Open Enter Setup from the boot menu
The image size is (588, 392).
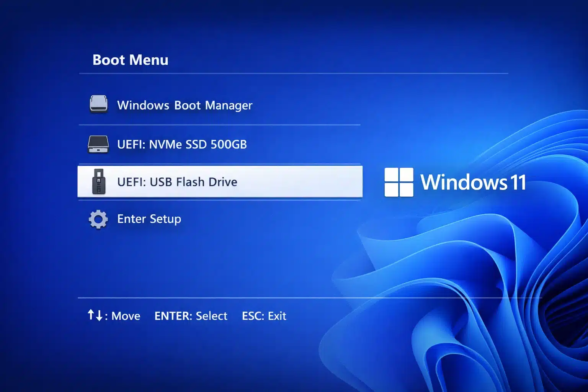click(x=149, y=219)
